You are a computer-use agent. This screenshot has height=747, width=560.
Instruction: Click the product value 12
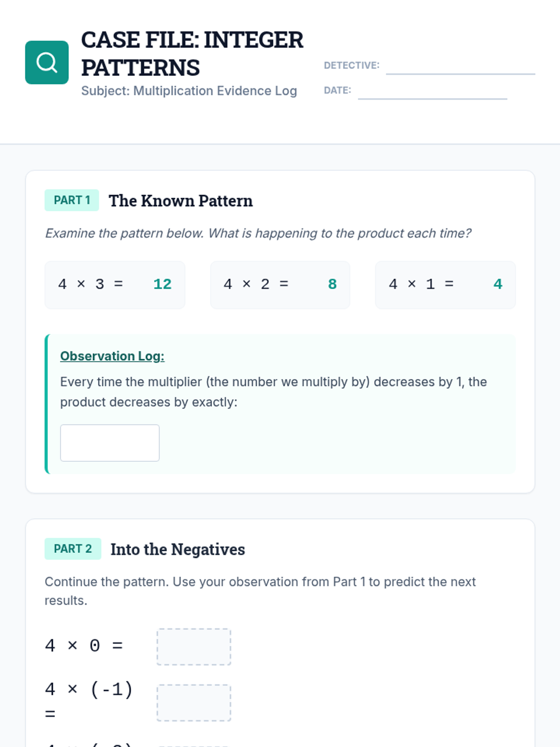coord(162,284)
